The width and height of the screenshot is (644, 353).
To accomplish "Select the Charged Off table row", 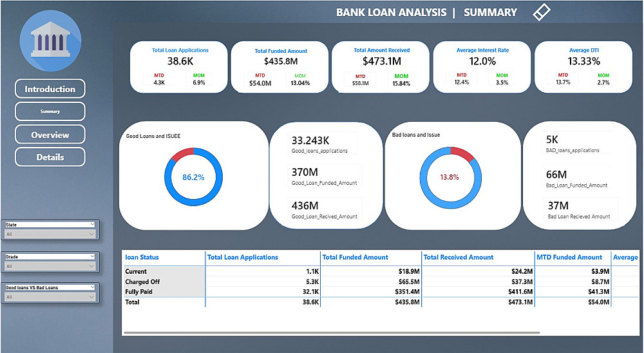I will click(x=142, y=281).
